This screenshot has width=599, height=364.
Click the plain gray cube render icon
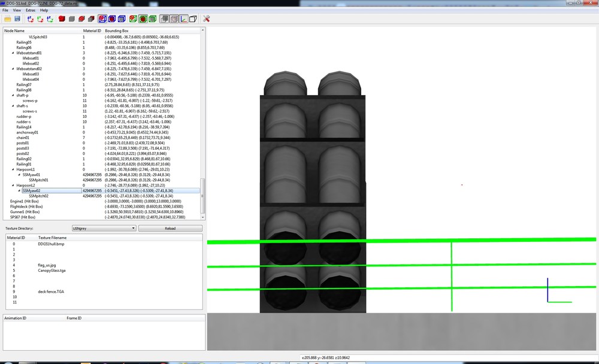point(71,19)
